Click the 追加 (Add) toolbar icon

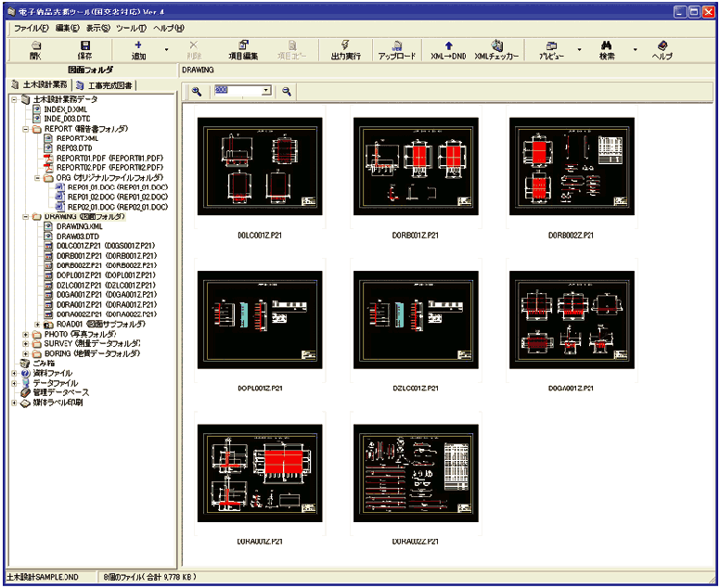138,49
